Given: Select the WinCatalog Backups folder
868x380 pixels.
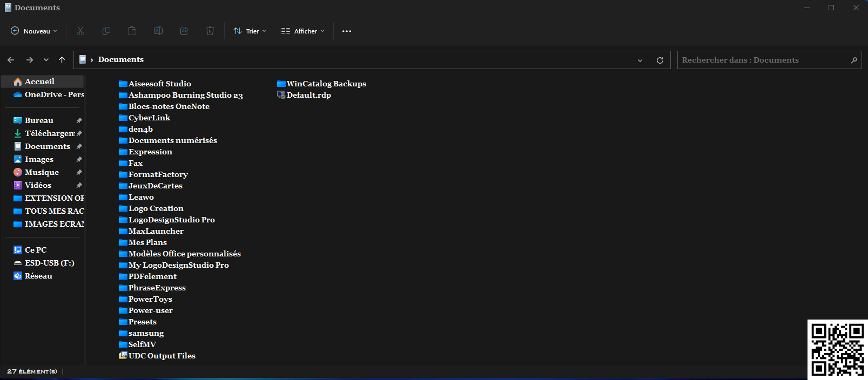Looking at the screenshot, I should [x=321, y=84].
